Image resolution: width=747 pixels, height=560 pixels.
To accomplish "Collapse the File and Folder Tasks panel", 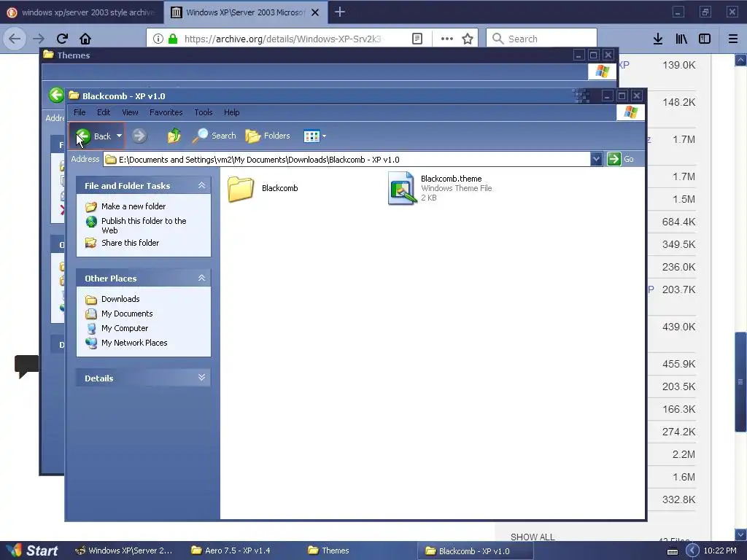I will tap(201, 185).
